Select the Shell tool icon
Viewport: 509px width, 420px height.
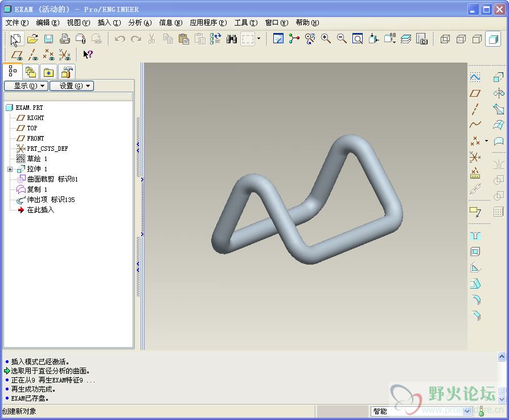[x=475, y=252]
